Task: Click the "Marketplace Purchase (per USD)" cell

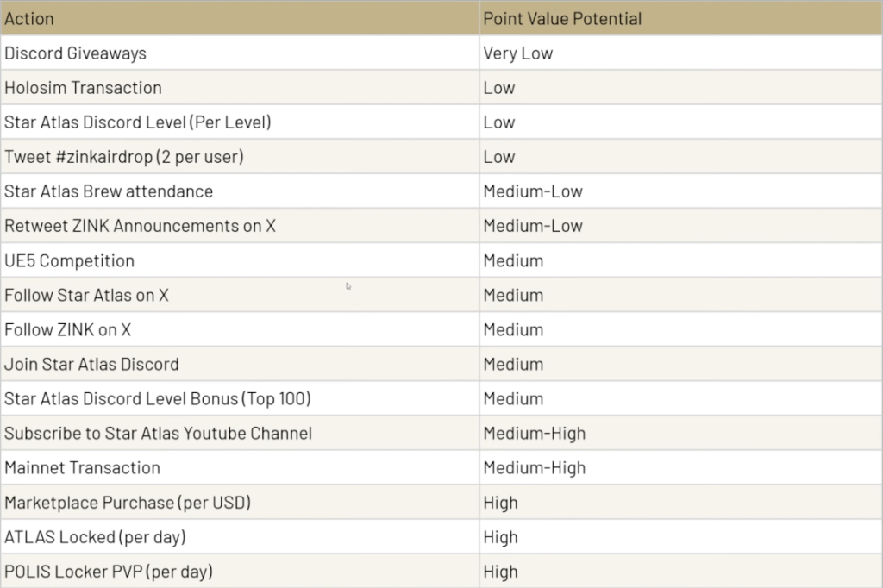Action: pyautogui.click(x=128, y=502)
